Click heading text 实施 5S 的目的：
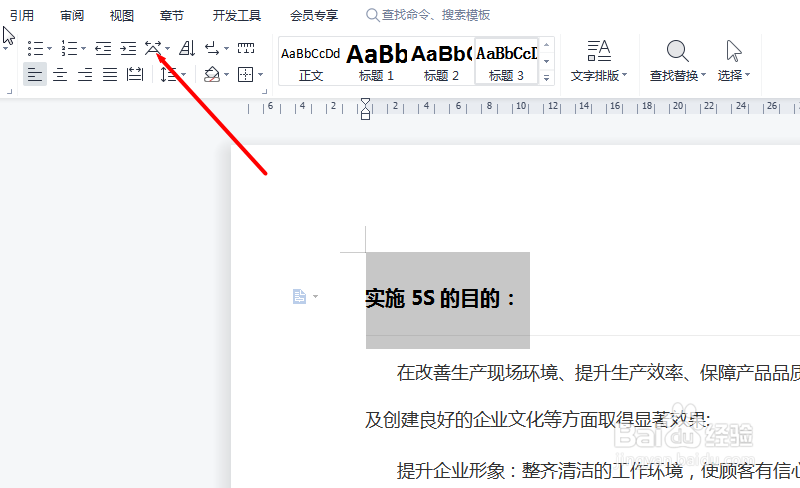This screenshot has width=800, height=488. tap(441, 298)
